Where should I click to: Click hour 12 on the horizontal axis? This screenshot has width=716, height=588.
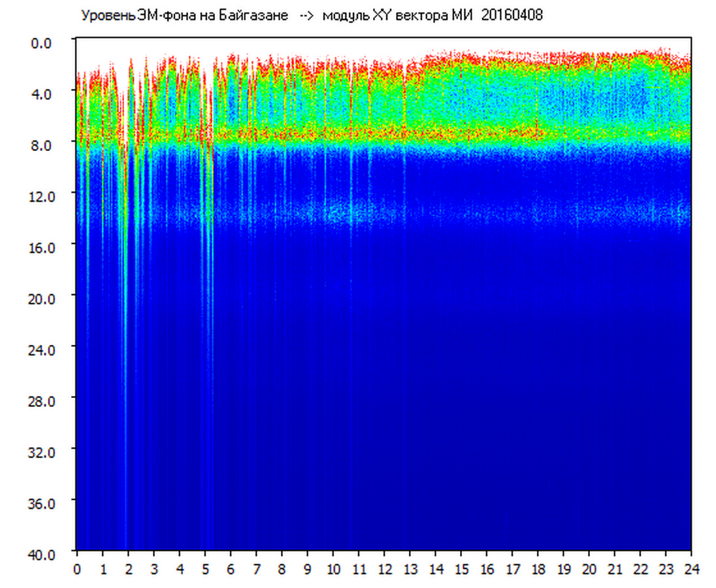click(385, 569)
